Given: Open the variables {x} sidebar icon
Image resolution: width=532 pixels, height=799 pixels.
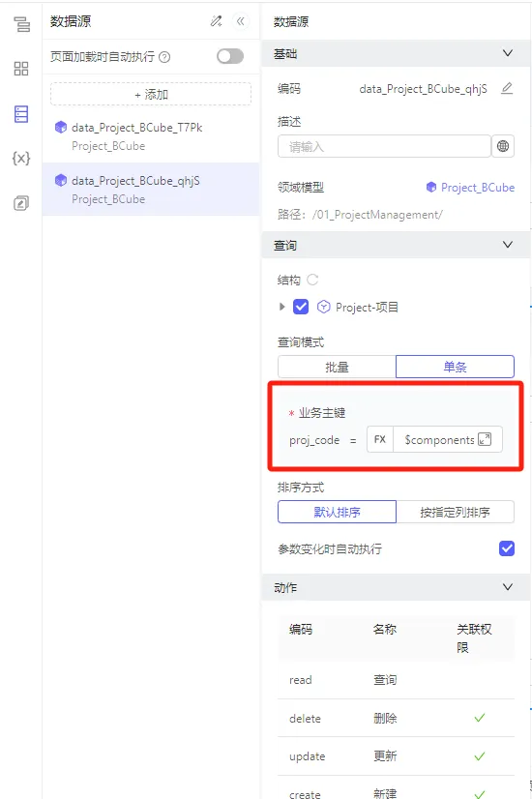Looking at the screenshot, I should pos(21,159).
